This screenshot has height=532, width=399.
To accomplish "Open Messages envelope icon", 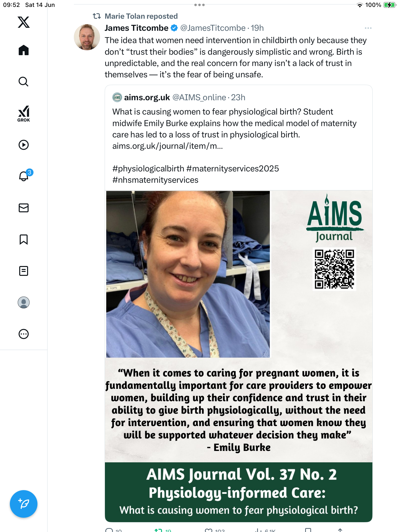I will click(x=24, y=208).
